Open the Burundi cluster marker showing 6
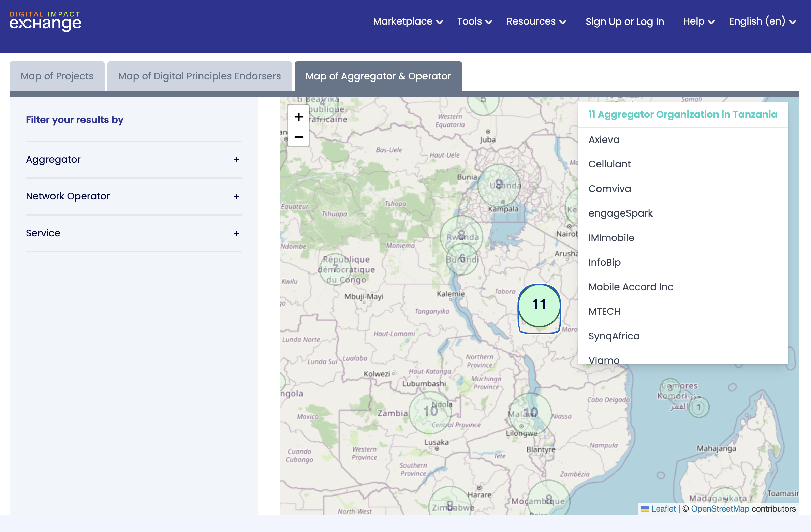 (x=462, y=258)
